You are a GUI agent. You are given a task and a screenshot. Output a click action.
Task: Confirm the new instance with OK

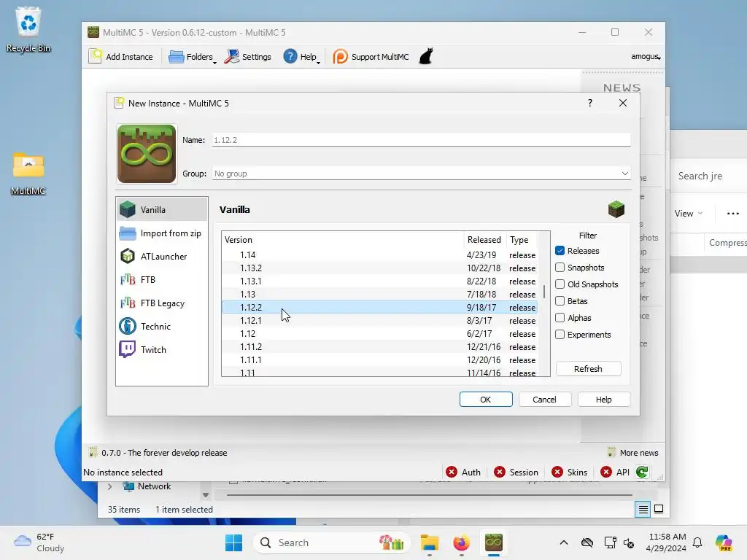click(485, 399)
